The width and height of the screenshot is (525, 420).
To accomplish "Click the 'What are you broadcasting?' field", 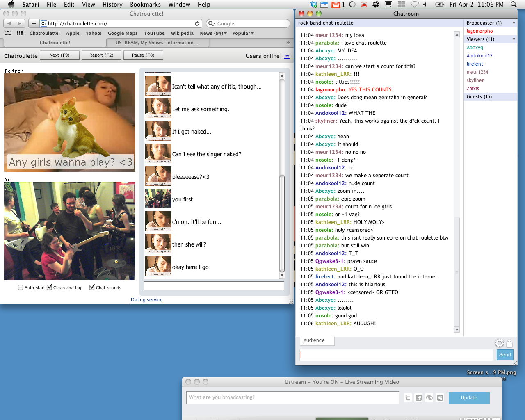I will click(293, 397).
